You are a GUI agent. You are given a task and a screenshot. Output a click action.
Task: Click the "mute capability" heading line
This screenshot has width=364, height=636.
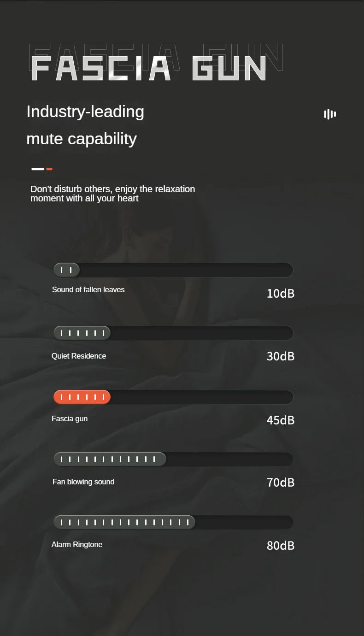[82, 139]
